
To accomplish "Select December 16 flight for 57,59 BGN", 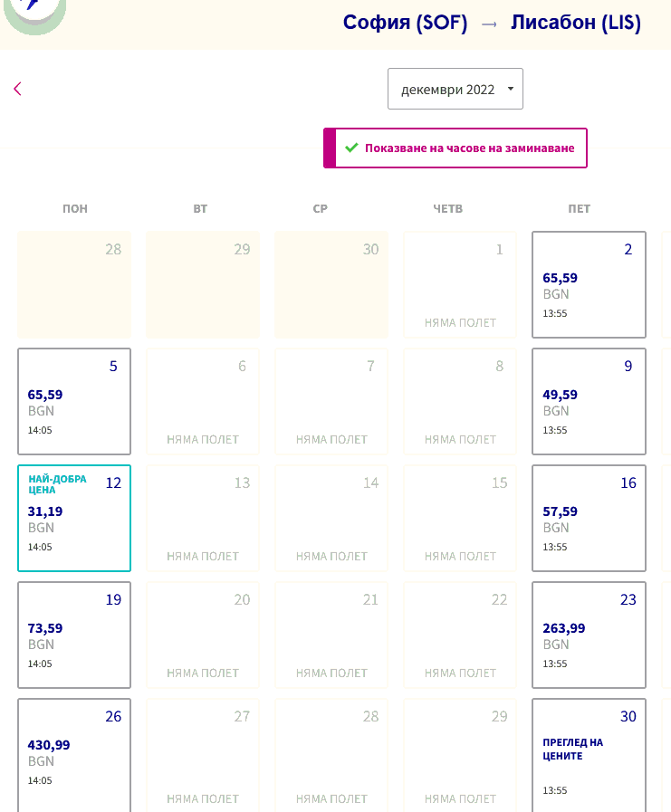I will point(589,518).
